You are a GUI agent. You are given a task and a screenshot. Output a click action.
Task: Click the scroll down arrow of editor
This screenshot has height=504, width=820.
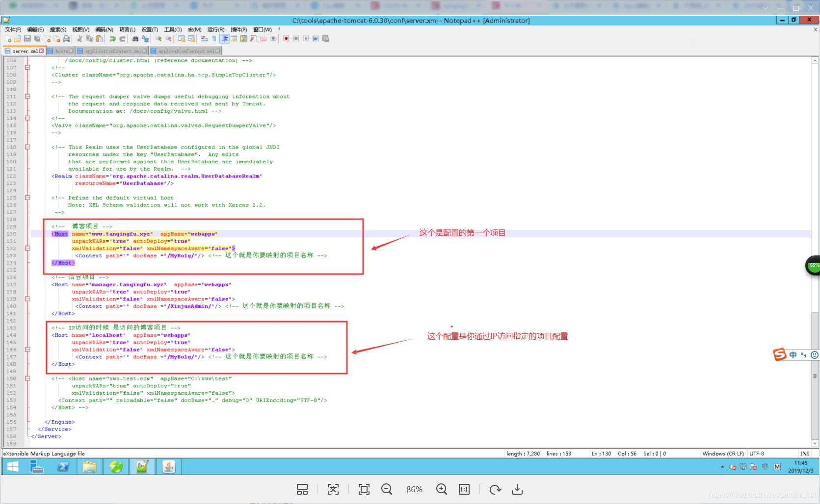click(815, 443)
